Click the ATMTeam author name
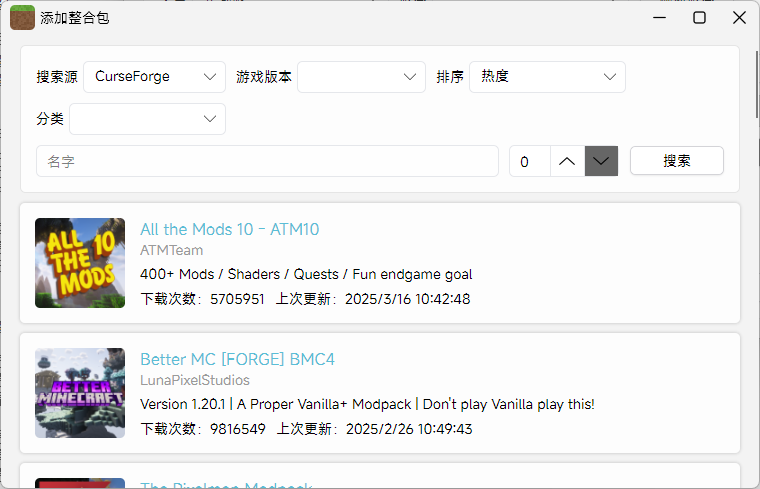Screen dimensions: 760x489 (171, 251)
